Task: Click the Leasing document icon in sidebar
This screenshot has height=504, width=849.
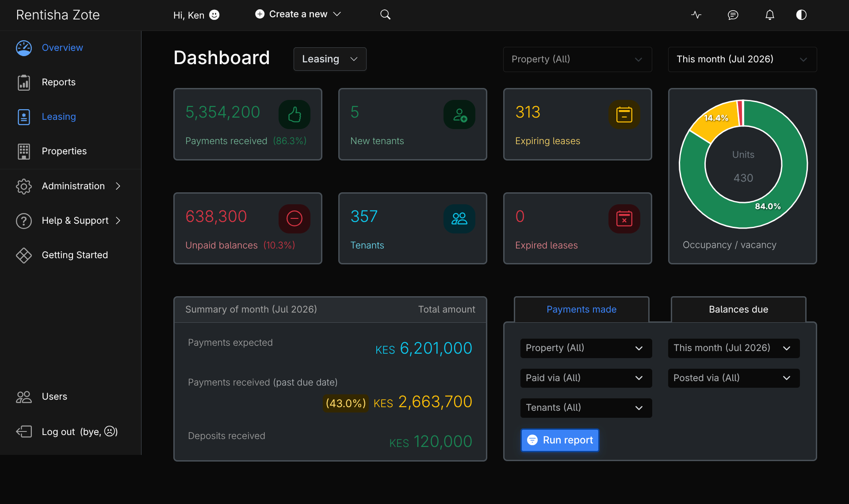Action: [x=24, y=117]
